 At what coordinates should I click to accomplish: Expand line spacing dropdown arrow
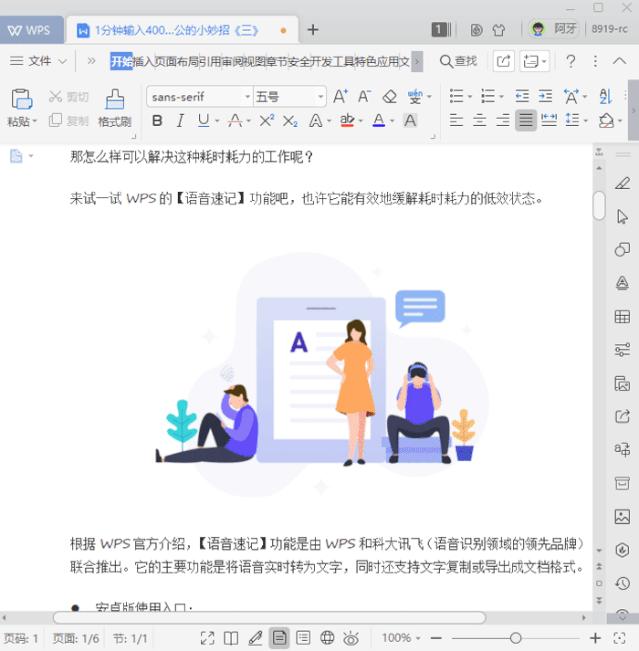pyautogui.click(x=585, y=121)
